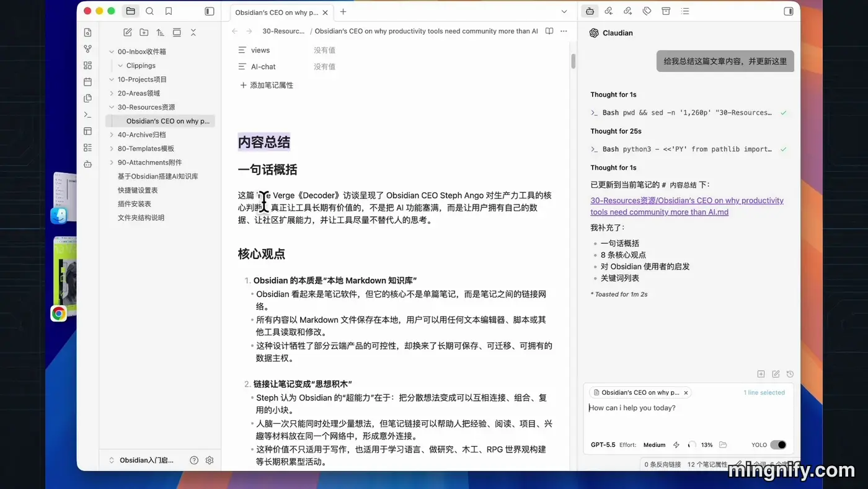Open Claudian chat history
This screenshot has height=489, width=868.
[x=790, y=374]
